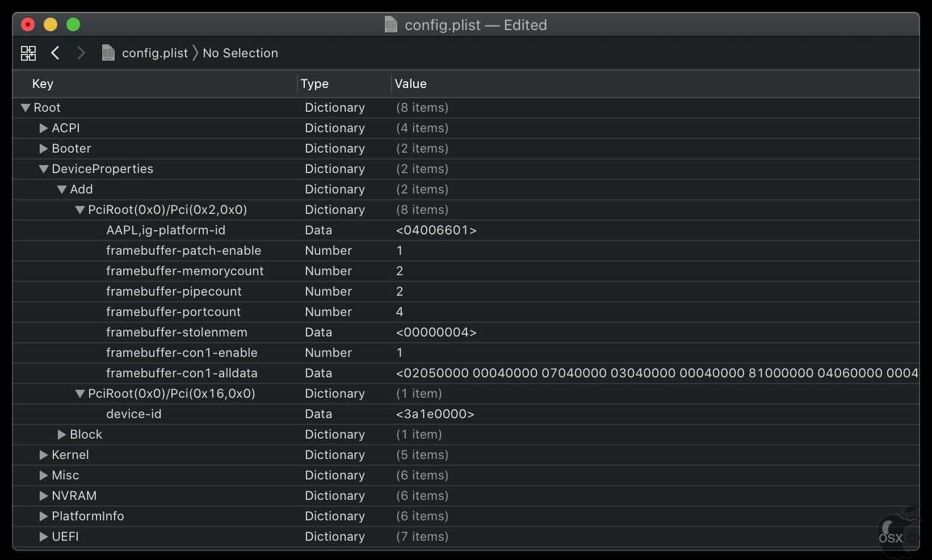Collapse the Root disclosure triangle
Viewport: 932px width, 560px height.
tap(26, 108)
